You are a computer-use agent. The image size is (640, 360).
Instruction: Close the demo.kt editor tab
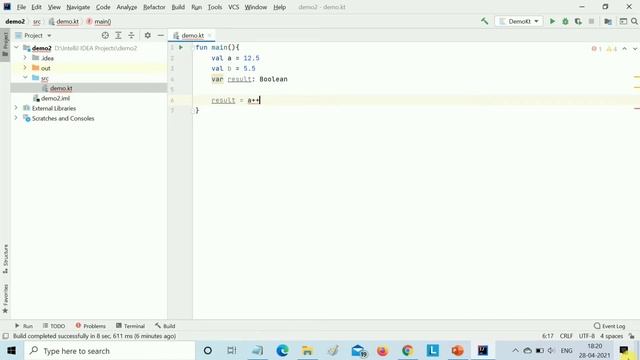(209, 36)
